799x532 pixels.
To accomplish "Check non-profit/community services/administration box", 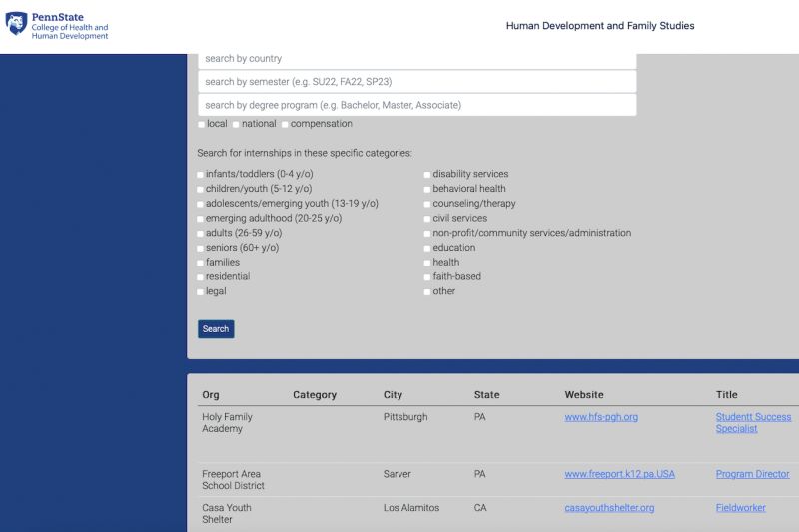I will pos(427,234).
